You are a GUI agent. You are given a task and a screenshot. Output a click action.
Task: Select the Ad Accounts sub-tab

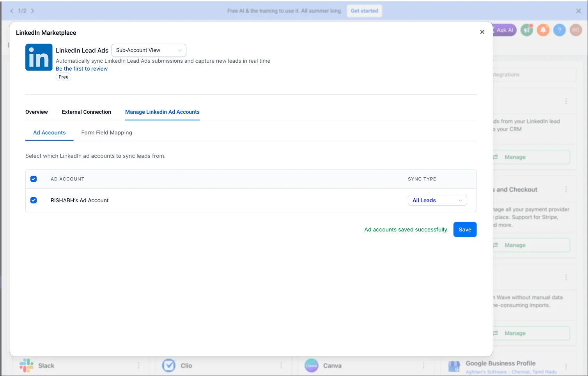click(50, 132)
